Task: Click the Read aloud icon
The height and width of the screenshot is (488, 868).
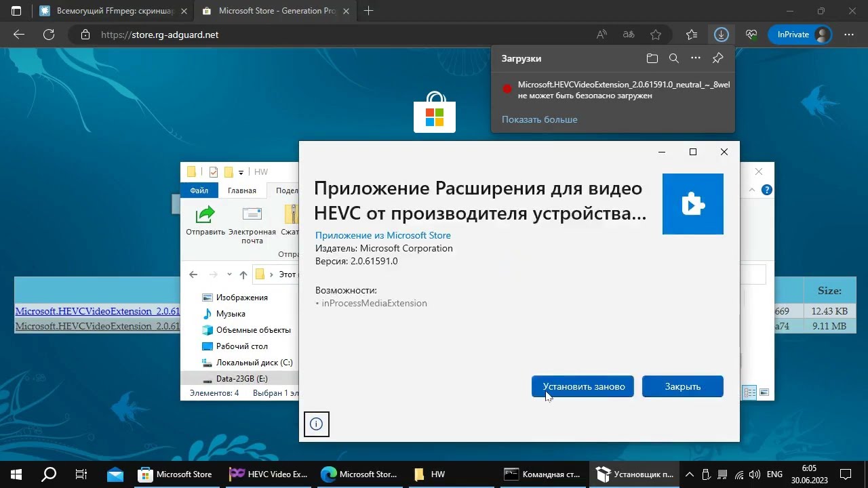Action: click(601, 35)
